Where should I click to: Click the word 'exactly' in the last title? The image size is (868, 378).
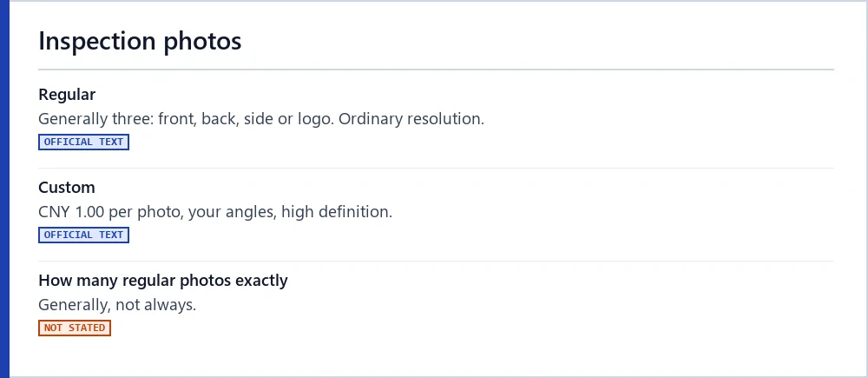[x=261, y=281]
